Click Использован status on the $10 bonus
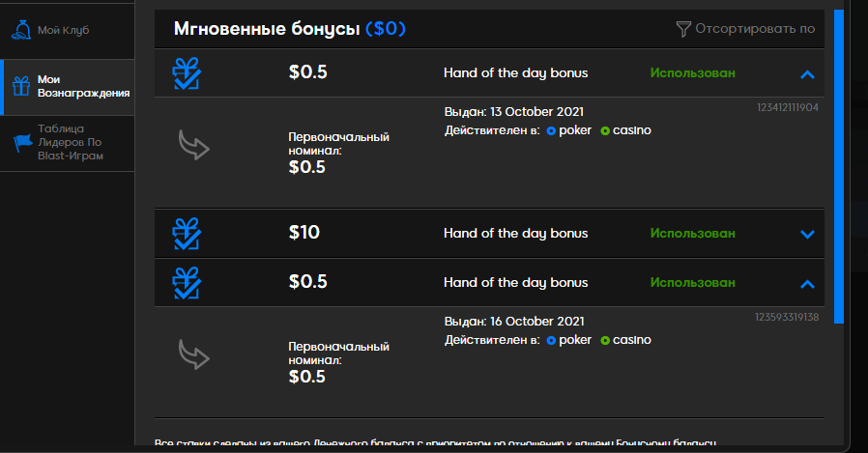The width and height of the screenshot is (868, 453). point(692,234)
